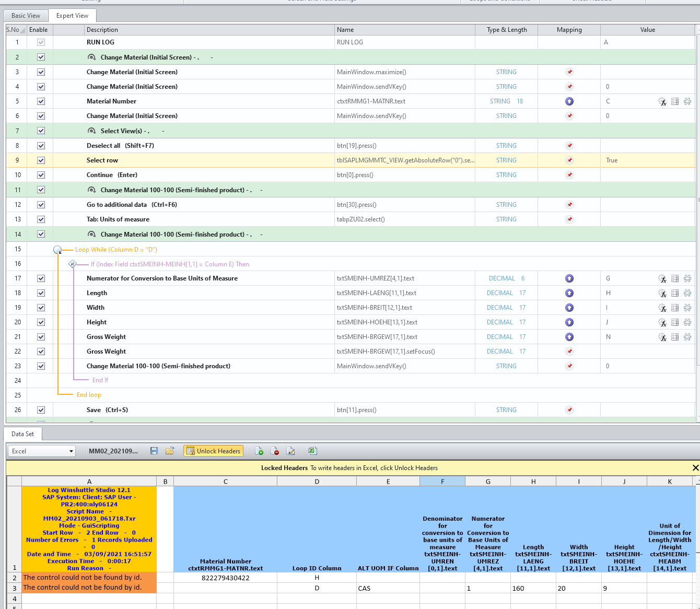Click the asterisk icon in Gross Weight row
700x609 pixels.
(x=687, y=337)
